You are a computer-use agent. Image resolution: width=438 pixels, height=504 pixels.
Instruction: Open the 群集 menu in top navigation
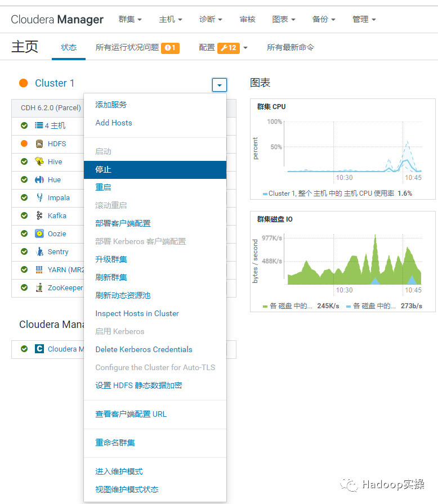(130, 20)
